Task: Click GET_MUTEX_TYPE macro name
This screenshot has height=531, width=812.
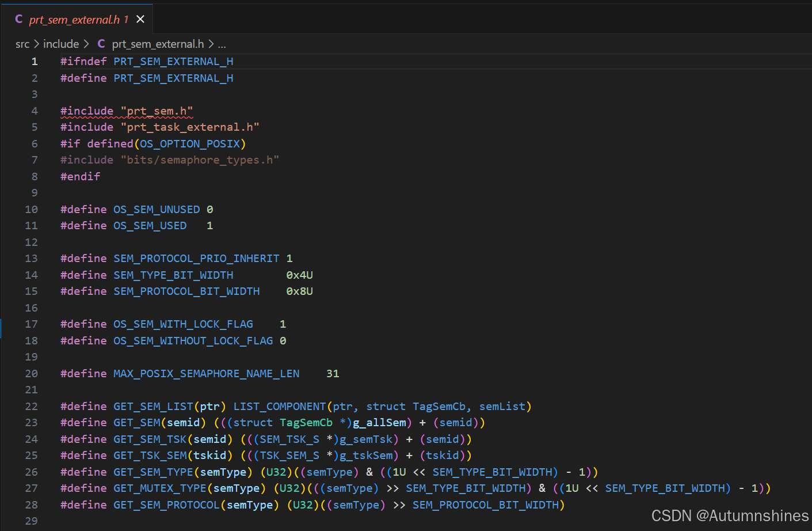Action: (160, 488)
